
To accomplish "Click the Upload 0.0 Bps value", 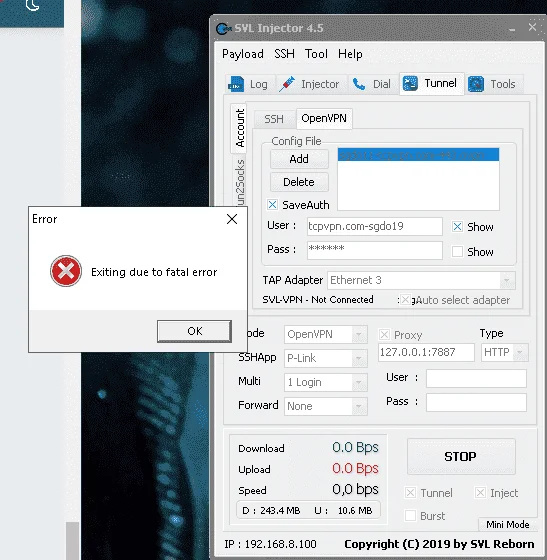I will click(x=355, y=468).
